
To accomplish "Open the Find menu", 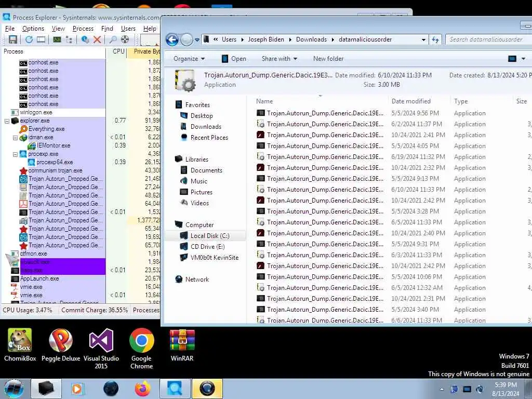I will (x=107, y=29).
